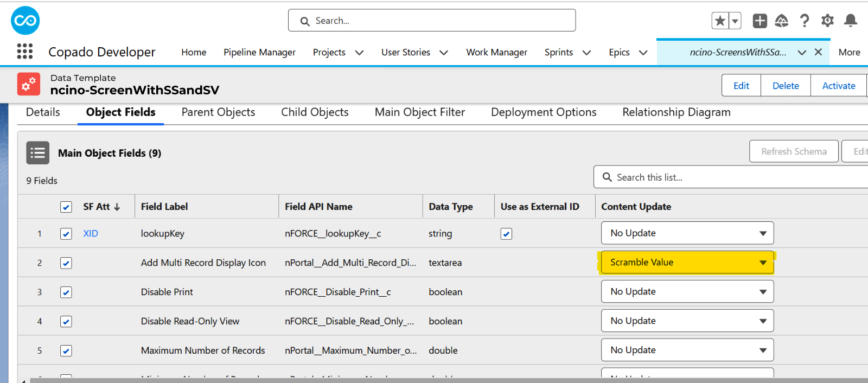Image resolution: width=868 pixels, height=383 pixels.
Task: Open the favorites list dropdown arrow
Action: click(x=735, y=21)
